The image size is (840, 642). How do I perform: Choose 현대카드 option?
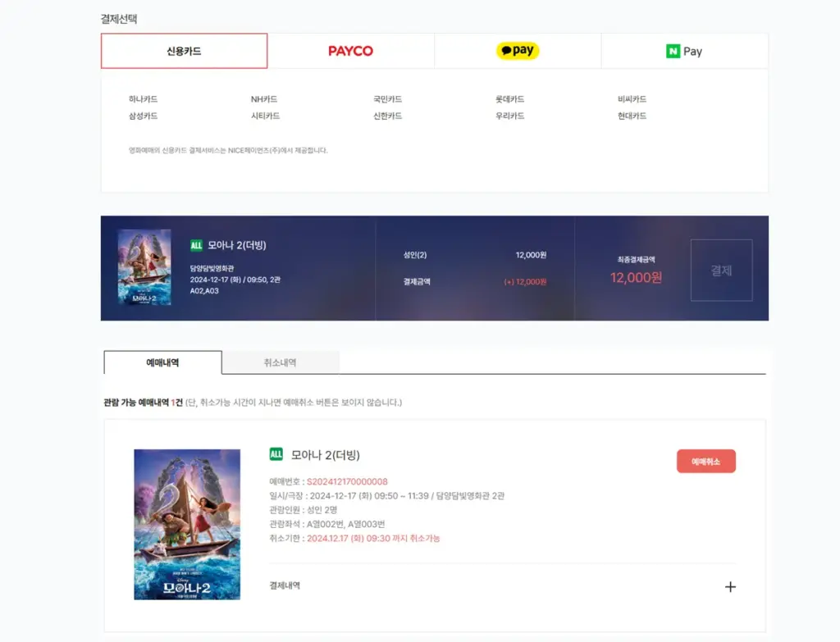632,116
